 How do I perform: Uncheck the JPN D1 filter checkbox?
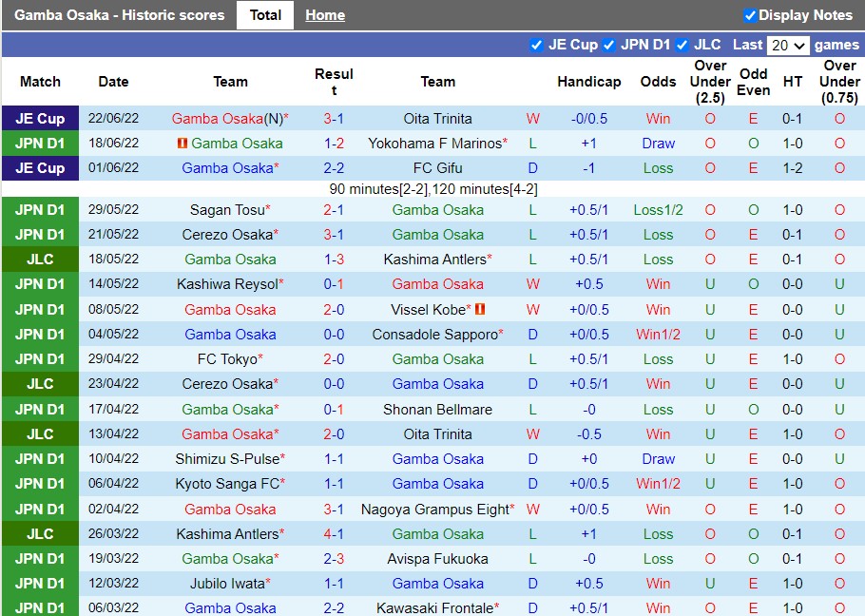point(608,45)
